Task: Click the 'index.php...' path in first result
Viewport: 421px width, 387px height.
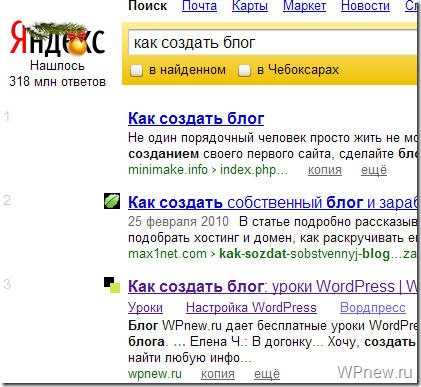Action: [254, 170]
